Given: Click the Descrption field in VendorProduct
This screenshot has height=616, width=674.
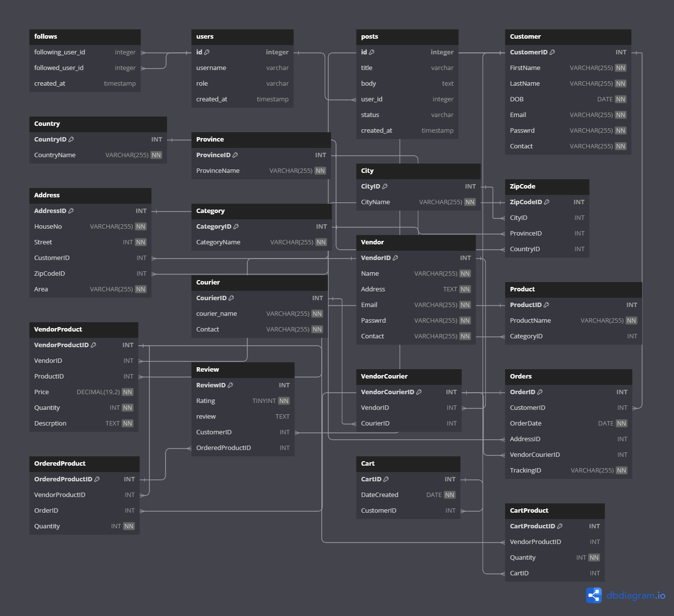Looking at the screenshot, I should [x=84, y=424].
